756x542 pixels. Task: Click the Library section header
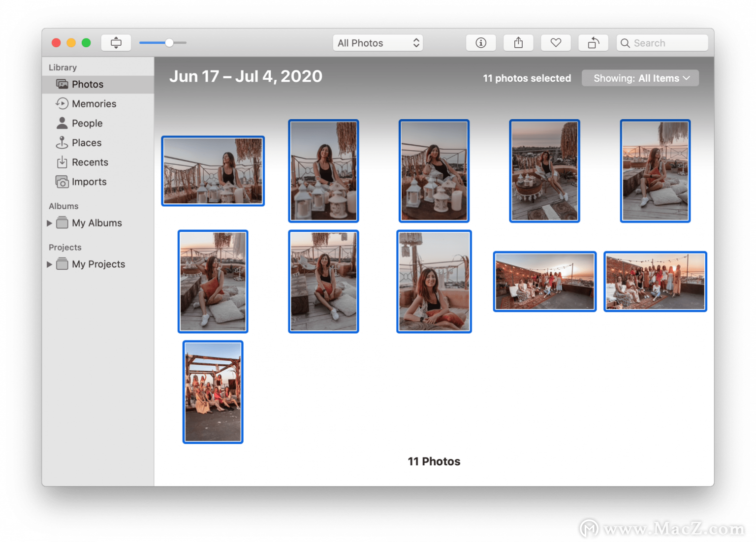point(63,67)
